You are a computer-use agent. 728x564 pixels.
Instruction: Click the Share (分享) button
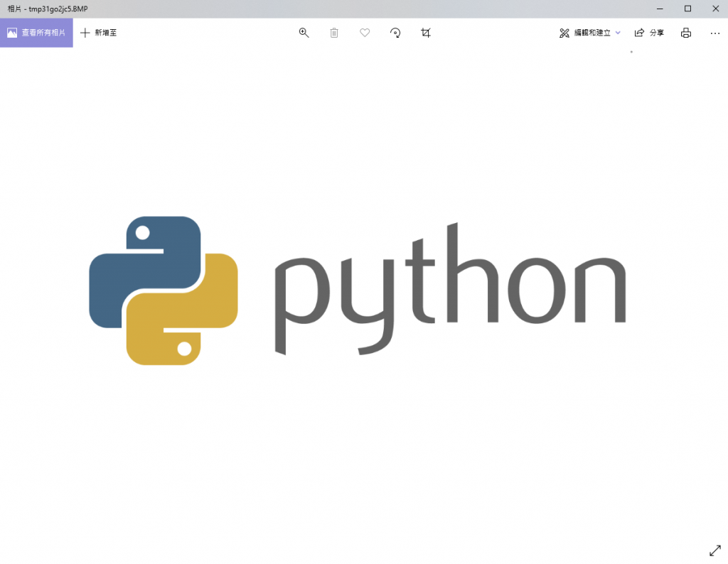[649, 33]
